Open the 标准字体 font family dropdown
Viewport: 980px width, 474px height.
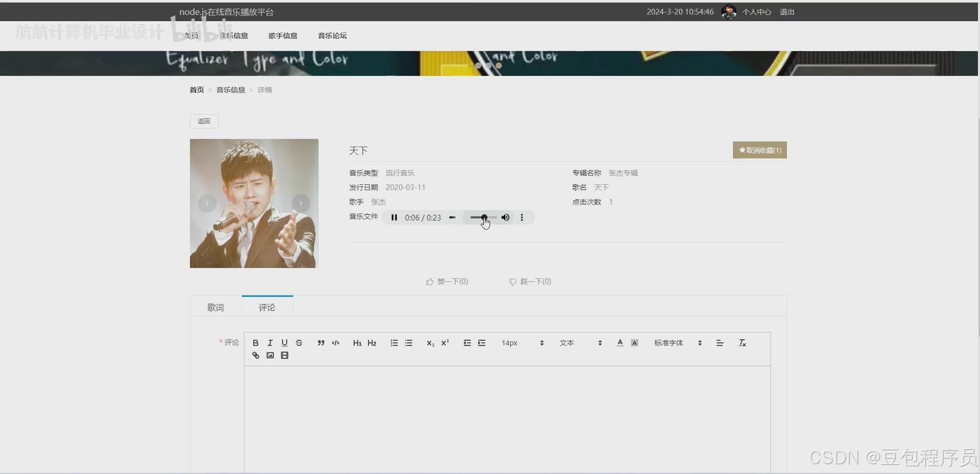(678, 343)
